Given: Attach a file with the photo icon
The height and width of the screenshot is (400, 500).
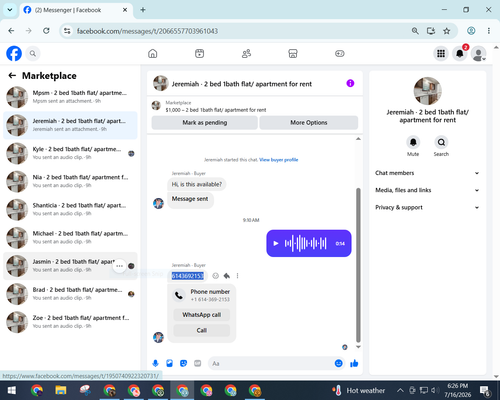Looking at the screenshot, I should coord(169,363).
